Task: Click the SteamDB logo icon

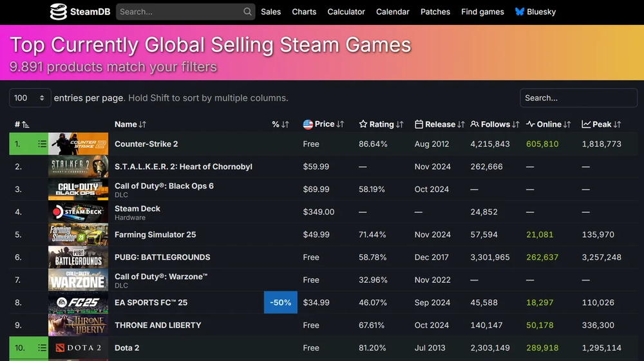Action: coord(59,12)
